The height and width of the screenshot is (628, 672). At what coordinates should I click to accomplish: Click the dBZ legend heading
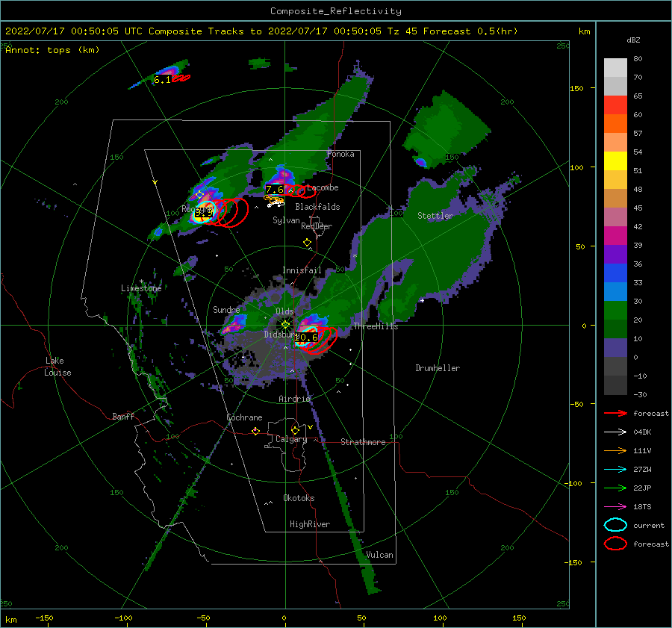633,40
